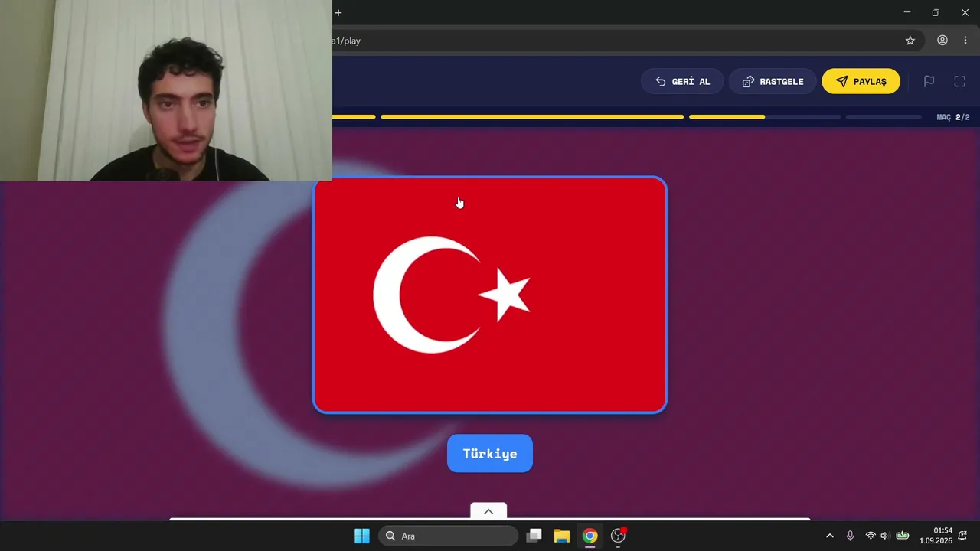Open the taskbar clock and date
980x551 pixels.
click(x=936, y=536)
